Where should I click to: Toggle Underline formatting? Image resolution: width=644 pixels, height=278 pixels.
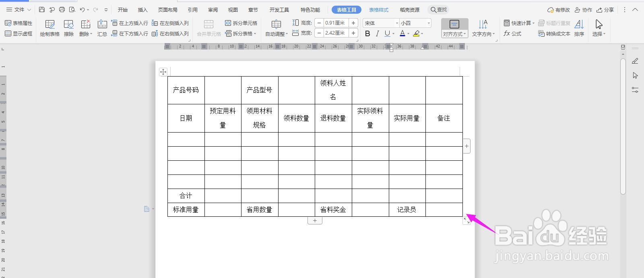click(387, 34)
